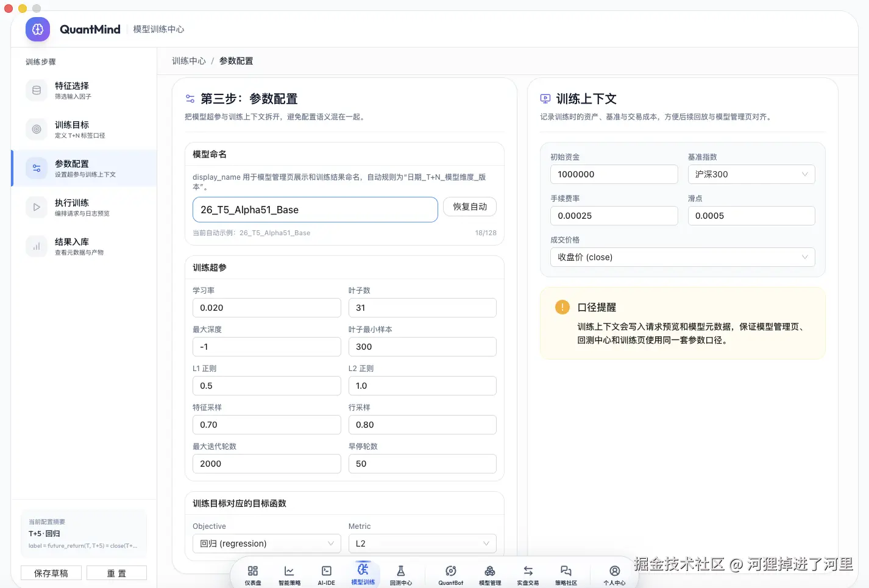Click 训练中心 breadcrumb link
Viewport: 869px width, 588px height.
pos(189,61)
